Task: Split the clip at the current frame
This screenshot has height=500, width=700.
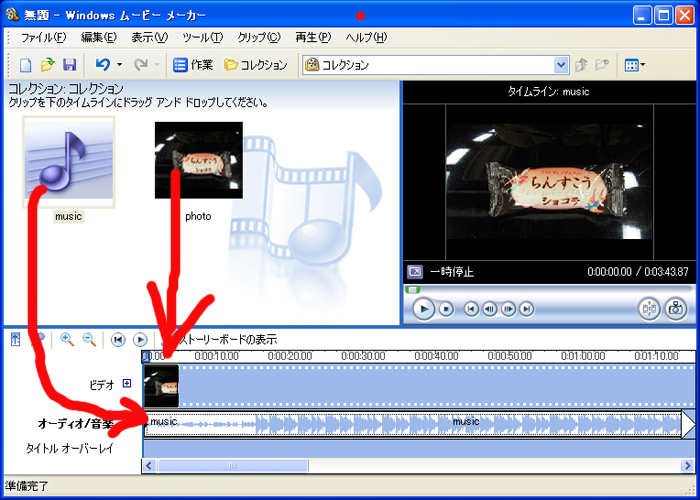Action: click(649, 309)
